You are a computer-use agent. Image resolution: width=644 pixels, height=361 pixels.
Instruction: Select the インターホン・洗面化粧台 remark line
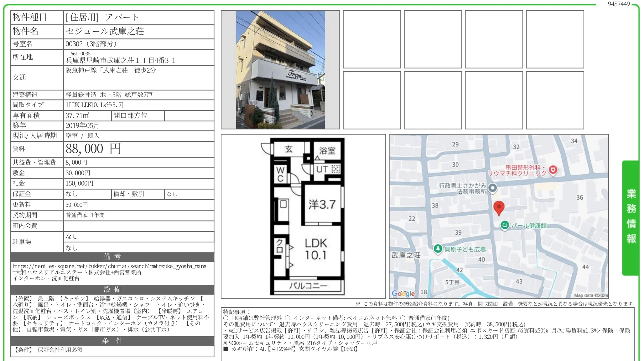pos(46,278)
